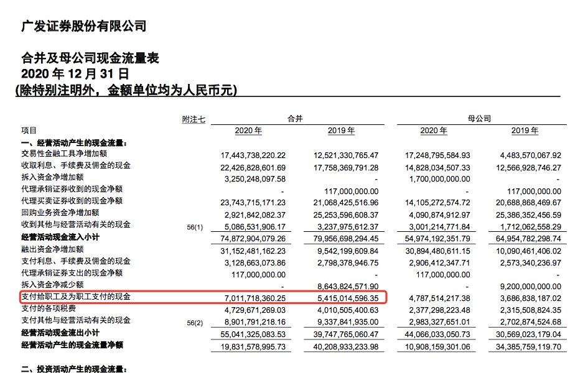Image resolution: width=588 pixels, height=373 pixels.
Task: Select the inflow subtotal 64,954,782,298.74
Action: (529, 239)
